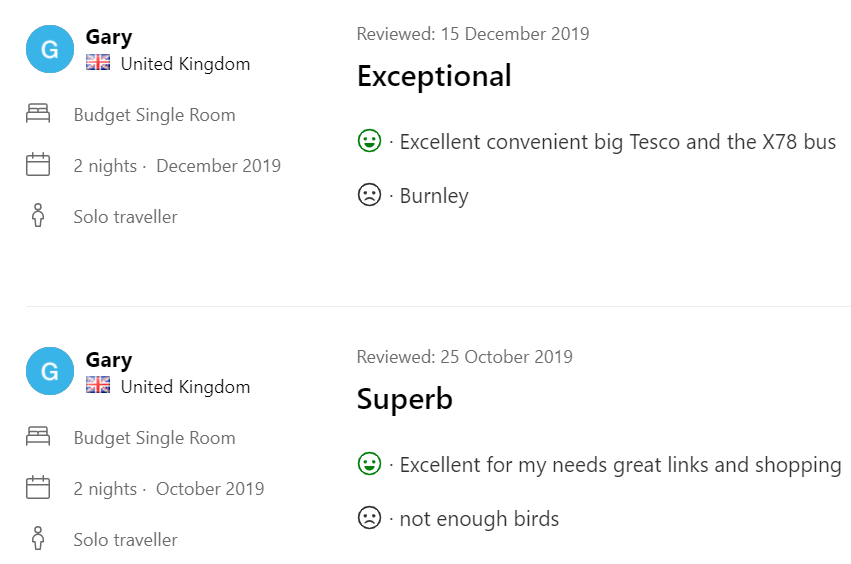Click sad face beside not enough birds

coord(369,518)
